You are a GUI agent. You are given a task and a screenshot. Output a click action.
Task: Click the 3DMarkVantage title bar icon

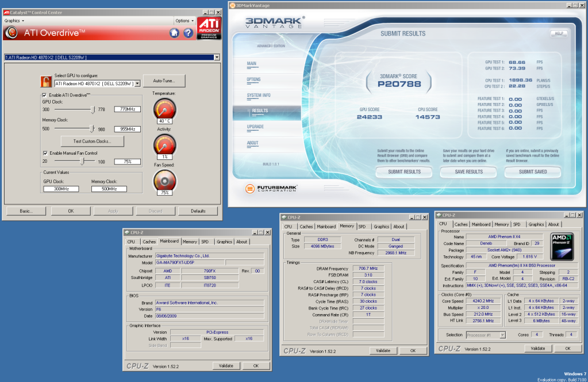(x=233, y=5)
